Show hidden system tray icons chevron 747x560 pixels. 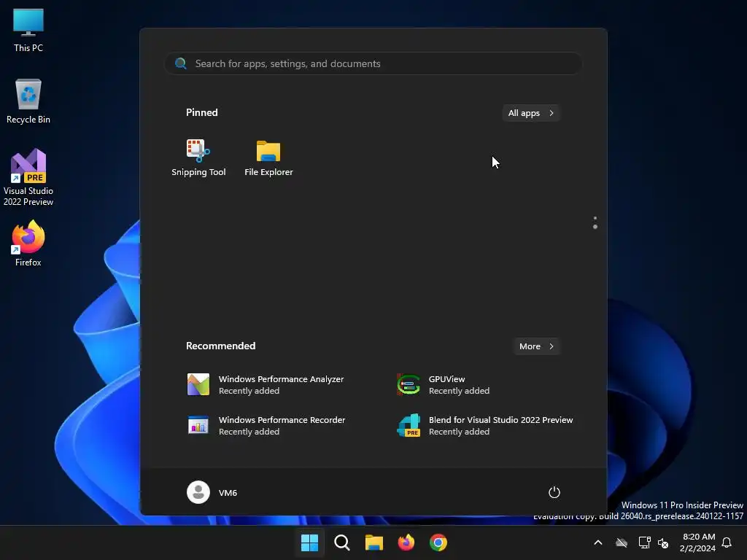(598, 542)
